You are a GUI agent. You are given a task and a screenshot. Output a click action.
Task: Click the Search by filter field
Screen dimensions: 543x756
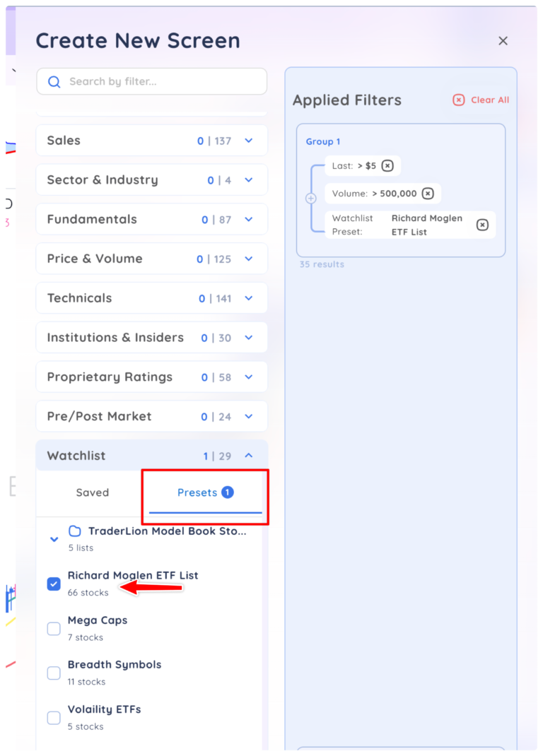click(x=163, y=82)
